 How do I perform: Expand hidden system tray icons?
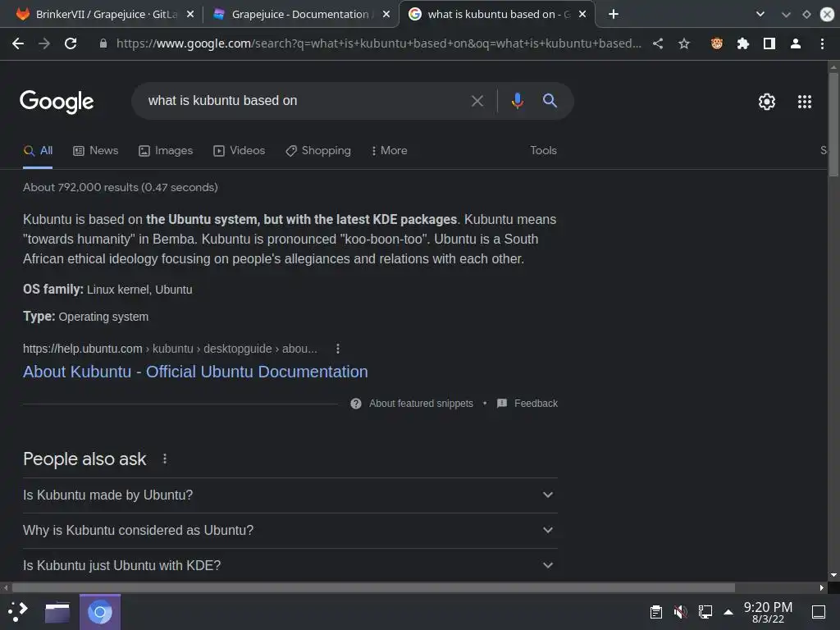click(728, 612)
